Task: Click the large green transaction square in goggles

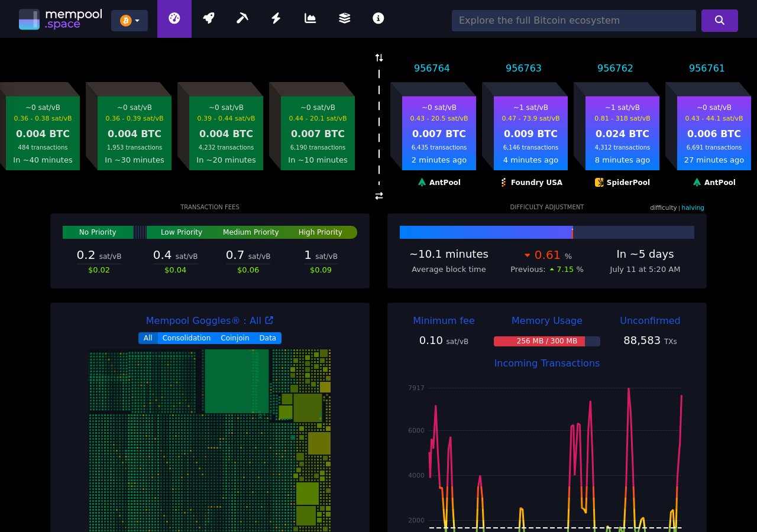Action: [x=237, y=381]
